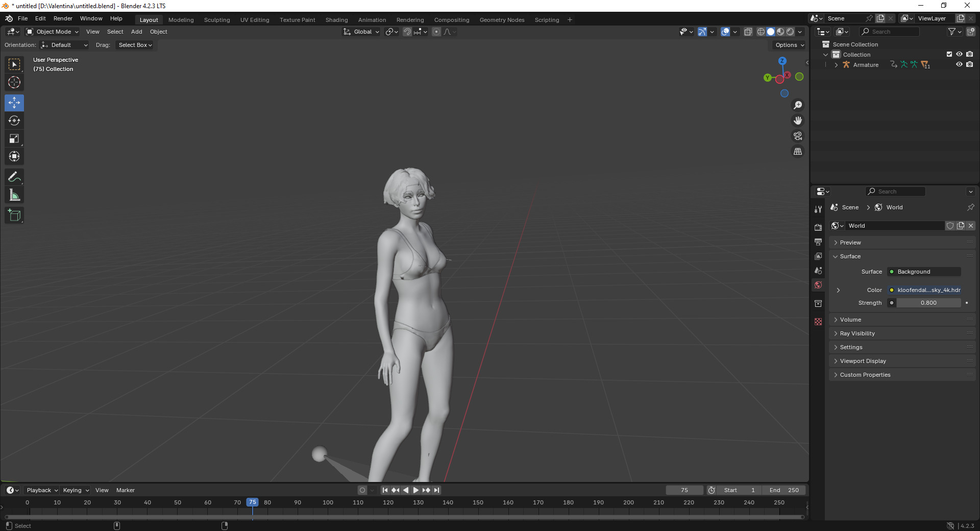Viewport: 980px width, 531px height.
Task: Activate the Cursor tool
Action: 14,82
